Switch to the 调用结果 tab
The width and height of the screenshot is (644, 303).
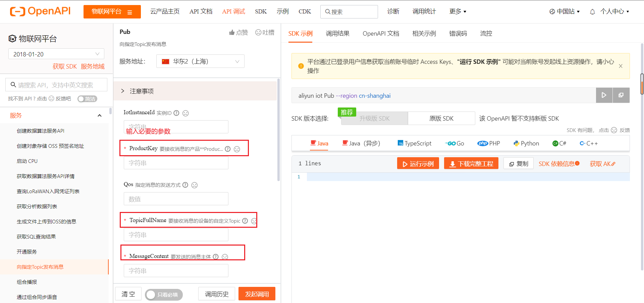(337, 33)
